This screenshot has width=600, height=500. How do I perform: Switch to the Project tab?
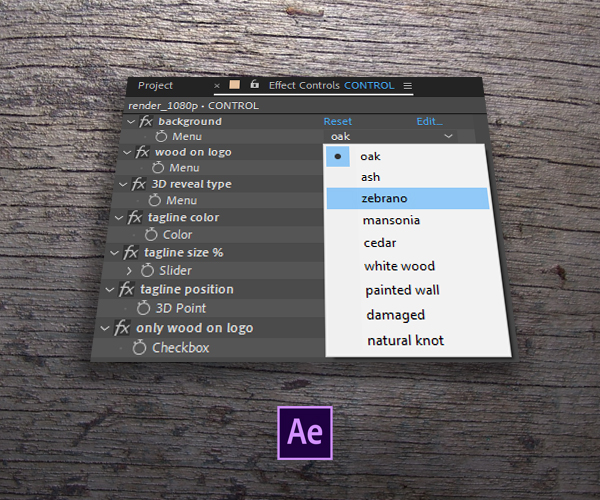[x=155, y=86]
